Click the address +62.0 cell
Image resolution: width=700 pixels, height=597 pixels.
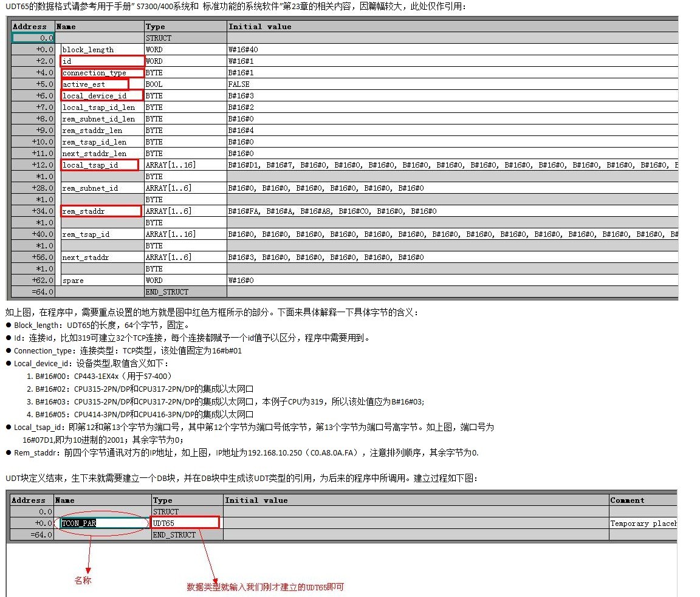33,281
